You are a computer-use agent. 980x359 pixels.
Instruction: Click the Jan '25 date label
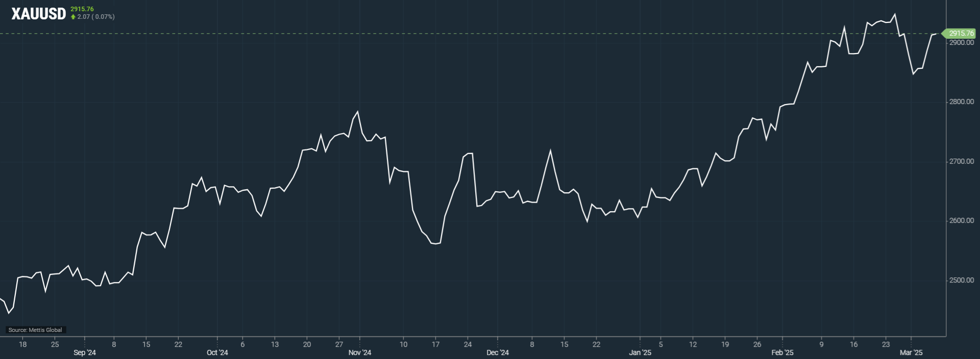[x=640, y=352]
